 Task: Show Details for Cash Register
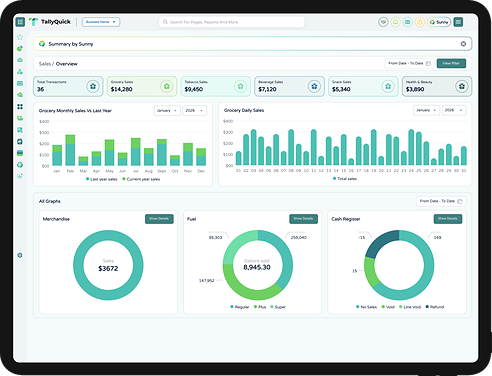click(448, 219)
